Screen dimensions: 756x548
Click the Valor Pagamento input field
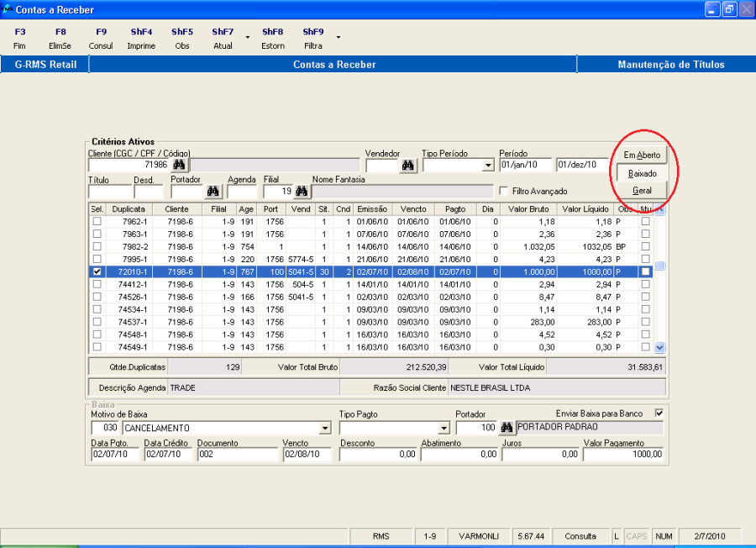tap(624, 455)
